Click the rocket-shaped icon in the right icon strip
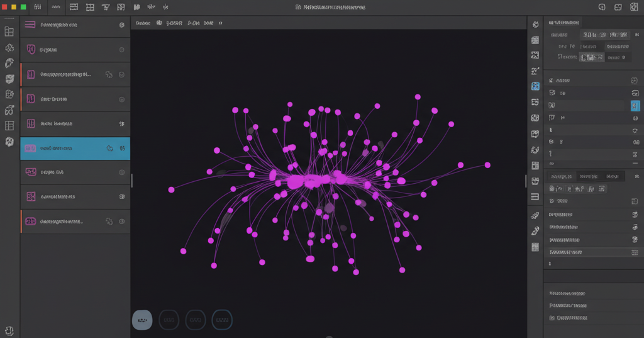 535,215
